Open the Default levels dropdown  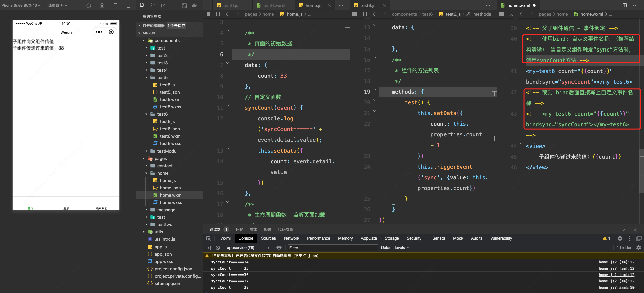(395, 248)
